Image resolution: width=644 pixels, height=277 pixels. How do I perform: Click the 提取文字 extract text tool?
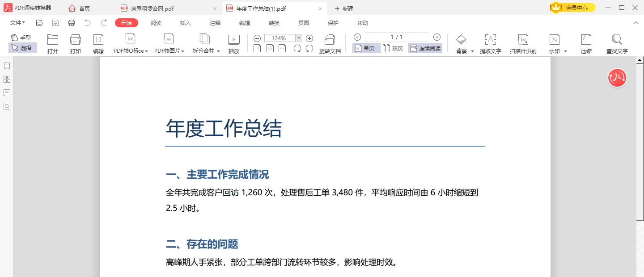[x=491, y=44]
